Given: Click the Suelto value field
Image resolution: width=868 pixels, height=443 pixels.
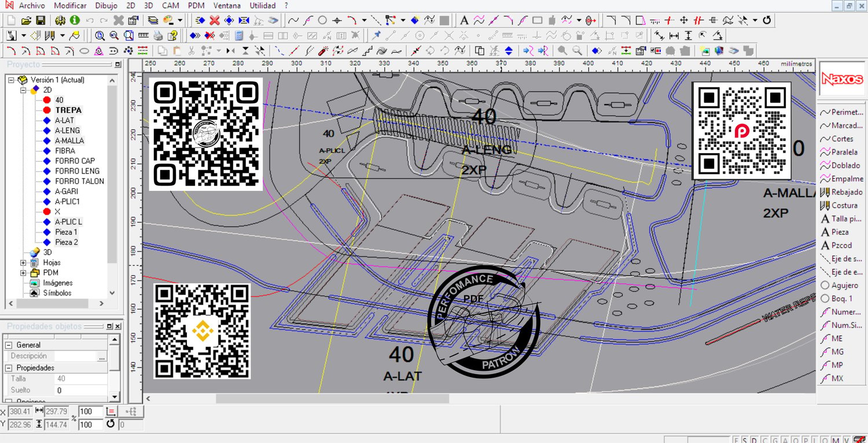Looking at the screenshot, I should (x=81, y=390).
